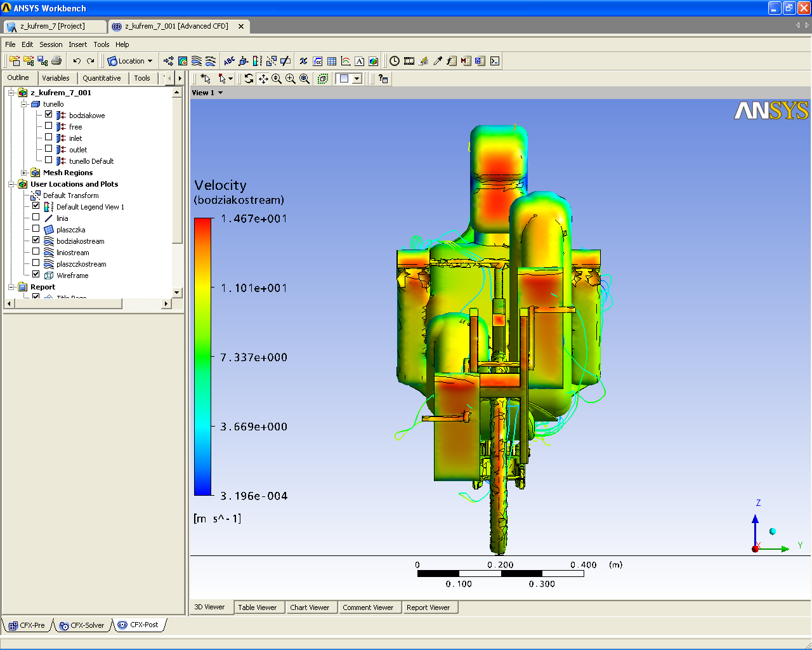The width and height of the screenshot is (812, 650).
Task: Open the Location dropdown menu
Action: [131, 61]
